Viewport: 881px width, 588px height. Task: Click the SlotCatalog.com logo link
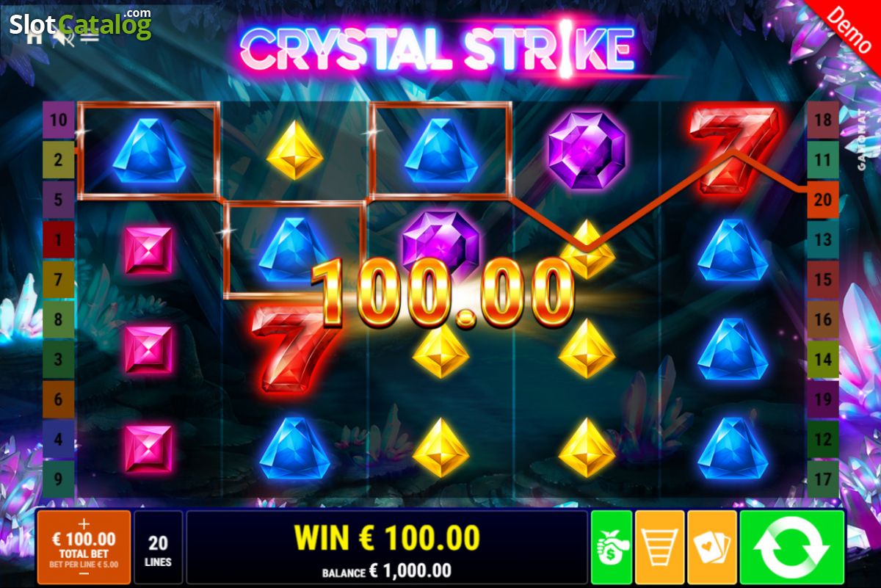[x=81, y=24]
